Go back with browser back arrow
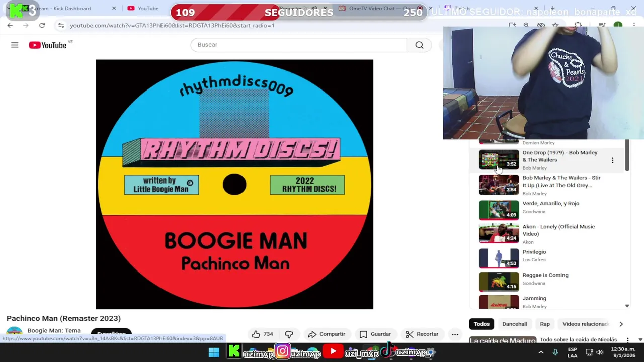 click(x=10, y=25)
